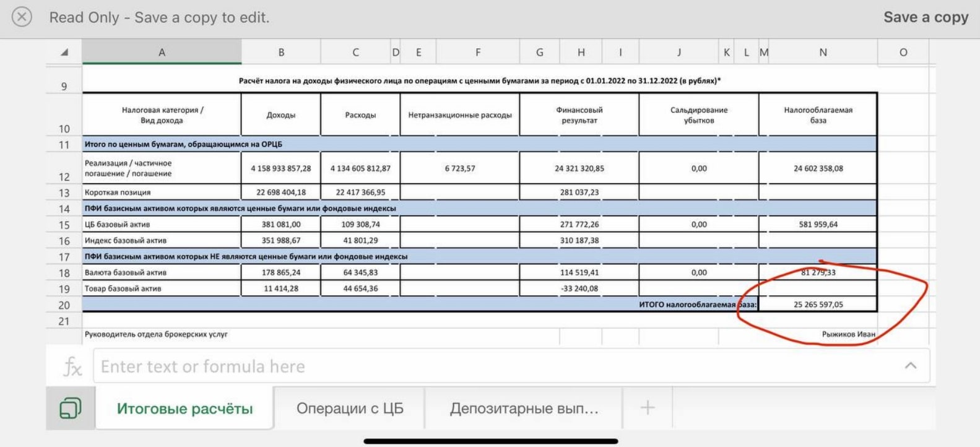This screenshot has height=447, width=980.
Task: Click the Расходы header cell
Action: click(360, 115)
